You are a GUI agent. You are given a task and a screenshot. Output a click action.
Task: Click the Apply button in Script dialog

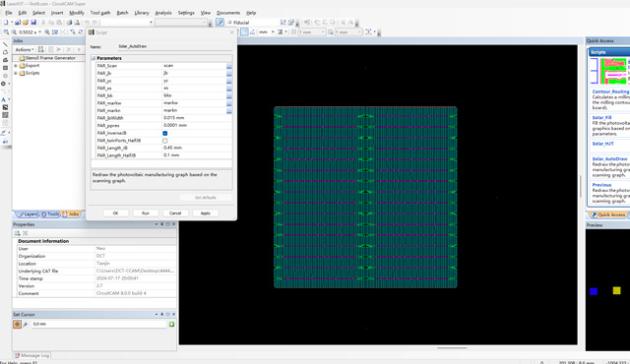[x=206, y=213]
